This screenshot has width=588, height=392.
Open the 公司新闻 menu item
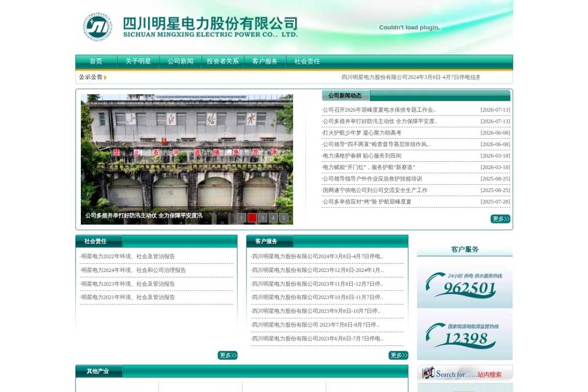[x=180, y=61]
